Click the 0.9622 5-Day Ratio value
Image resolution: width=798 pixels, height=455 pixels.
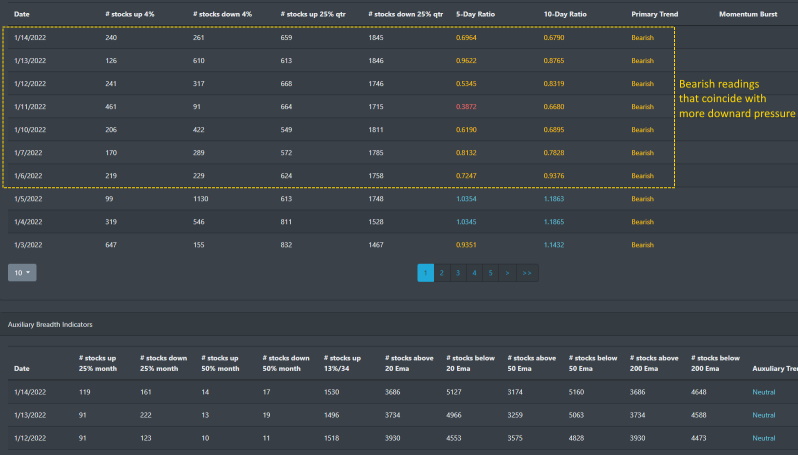pyautogui.click(x=466, y=61)
